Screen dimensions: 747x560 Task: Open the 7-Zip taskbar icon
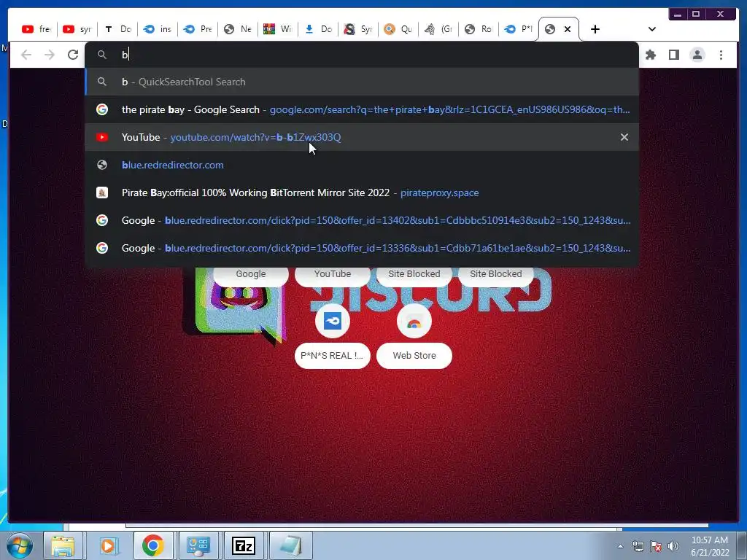click(244, 545)
